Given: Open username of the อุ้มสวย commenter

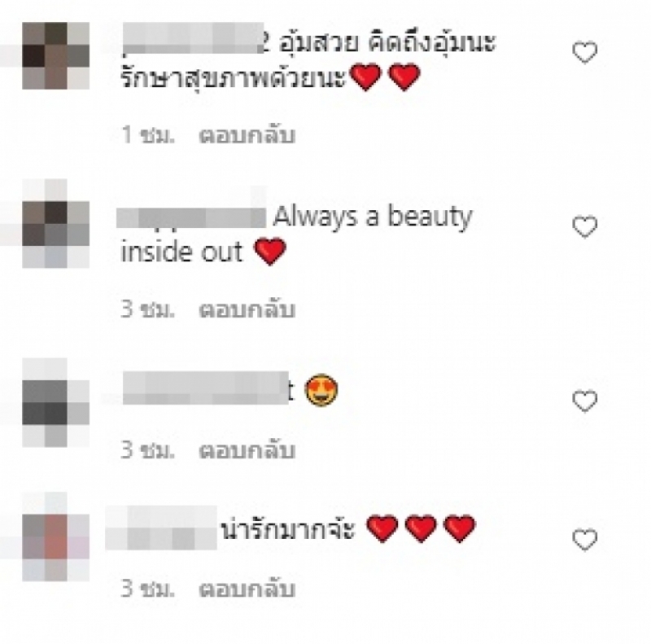Looking at the screenshot, I should [194, 39].
